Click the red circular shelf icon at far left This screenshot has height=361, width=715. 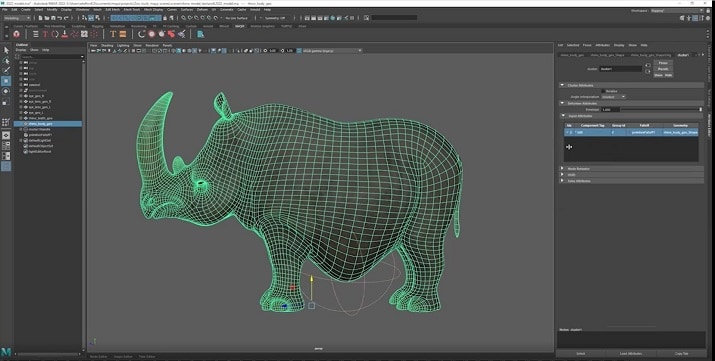17,34
